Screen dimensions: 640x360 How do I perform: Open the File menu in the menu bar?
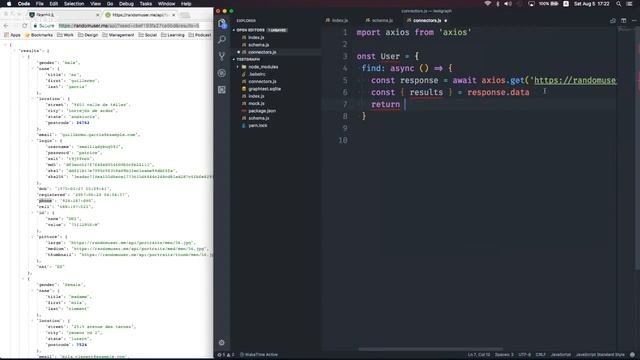(40, 4)
